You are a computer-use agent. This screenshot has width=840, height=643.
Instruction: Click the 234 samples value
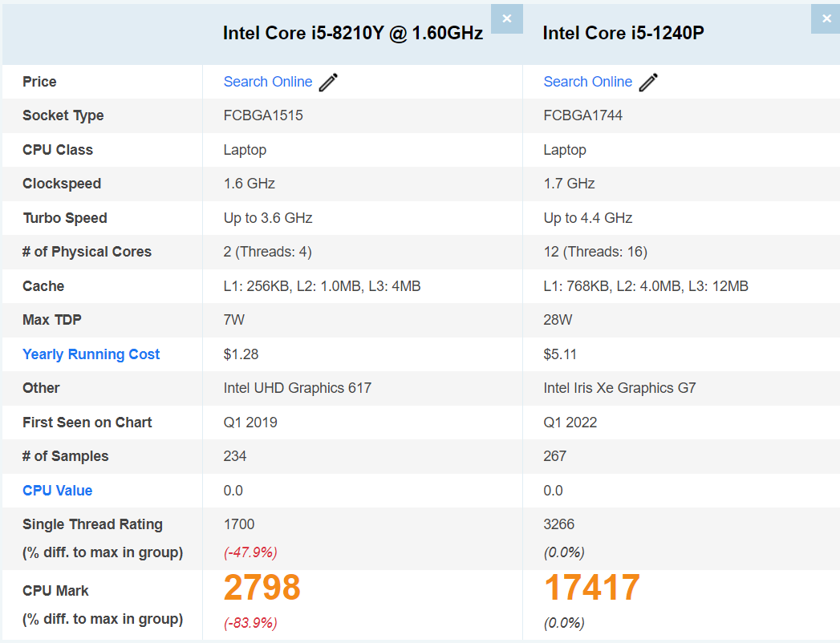[x=234, y=456]
